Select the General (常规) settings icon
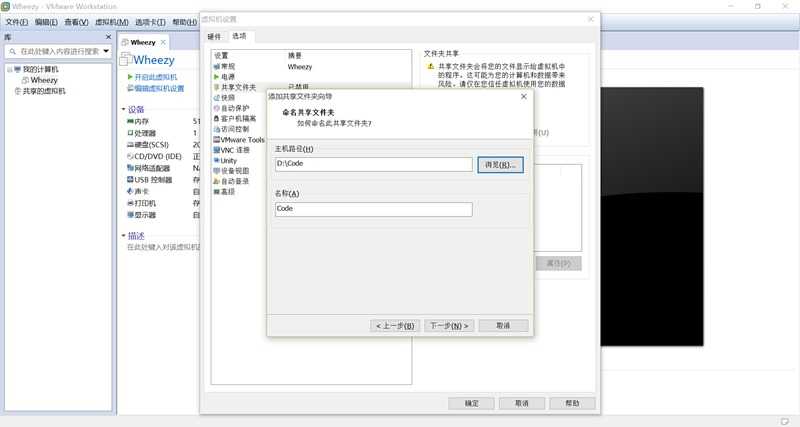Viewport: 800px width, 427px height. (x=216, y=67)
